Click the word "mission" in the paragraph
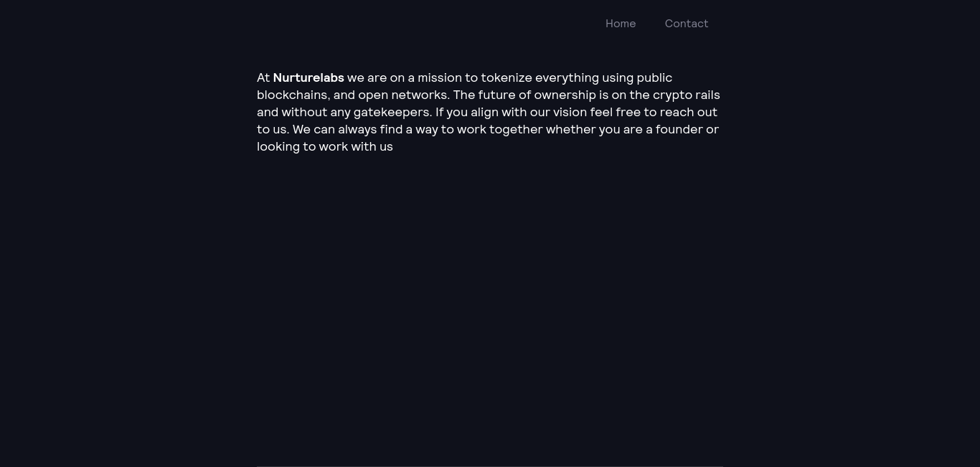The image size is (980, 467). pos(440,77)
